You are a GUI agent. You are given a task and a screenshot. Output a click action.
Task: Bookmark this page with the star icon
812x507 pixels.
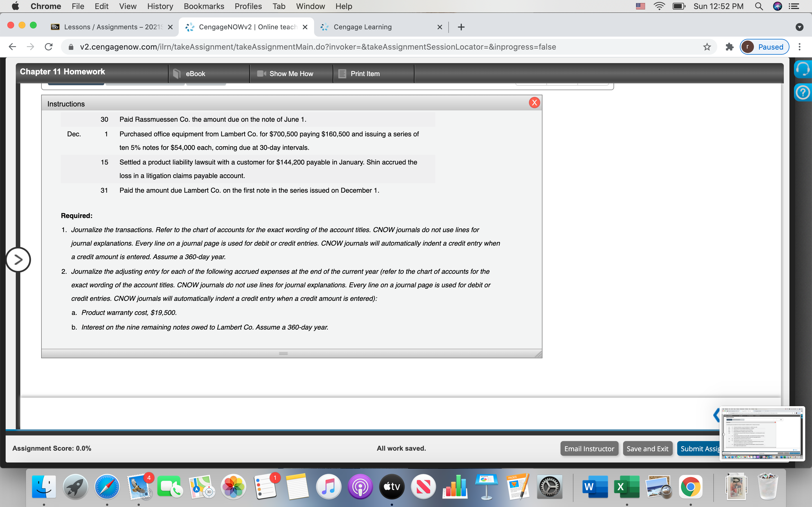tap(707, 46)
